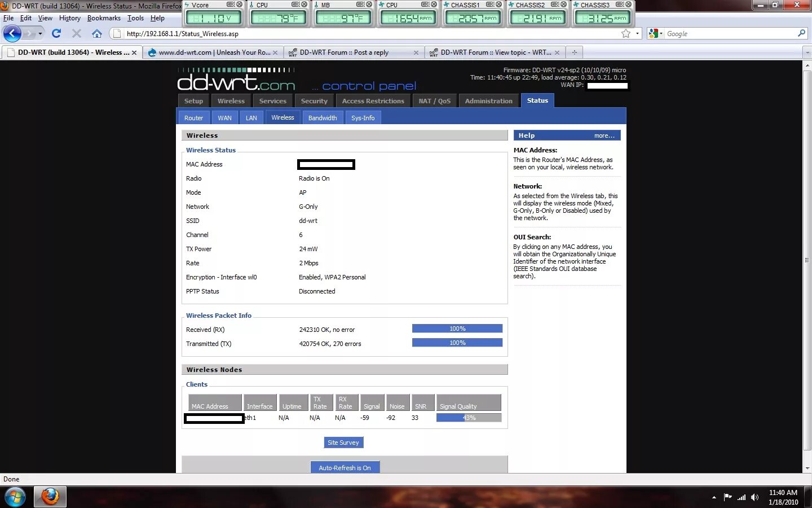The height and width of the screenshot is (508, 812).
Task: Open the Services main tab
Action: click(x=273, y=101)
